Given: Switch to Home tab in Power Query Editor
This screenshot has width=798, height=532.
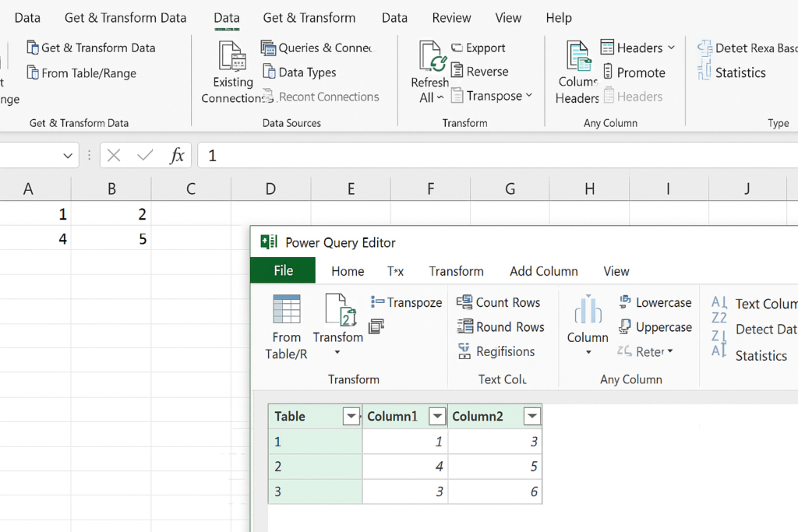Looking at the screenshot, I should 348,271.
